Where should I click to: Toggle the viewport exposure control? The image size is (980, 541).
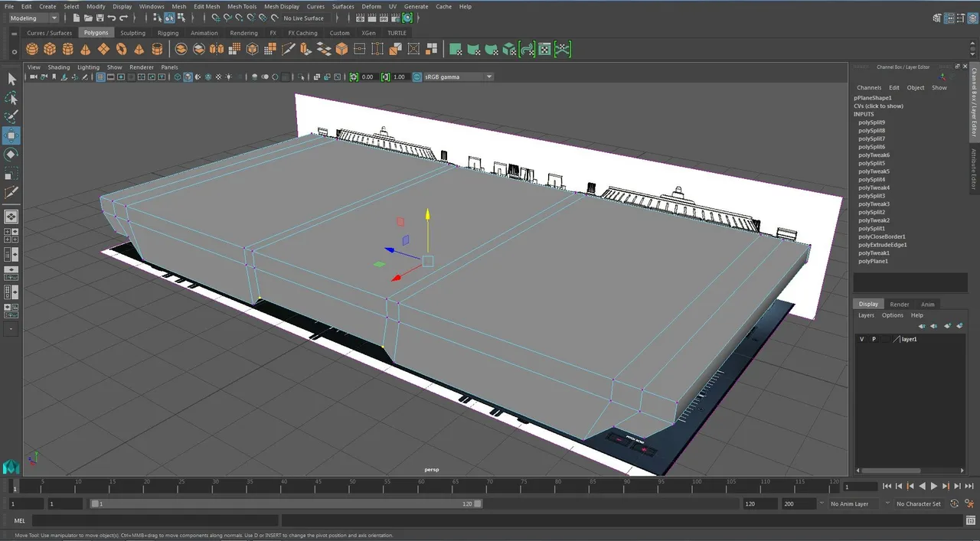[x=354, y=77]
